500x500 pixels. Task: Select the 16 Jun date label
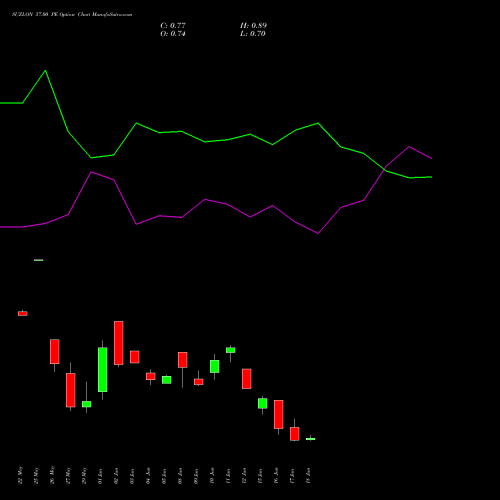[x=277, y=476]
